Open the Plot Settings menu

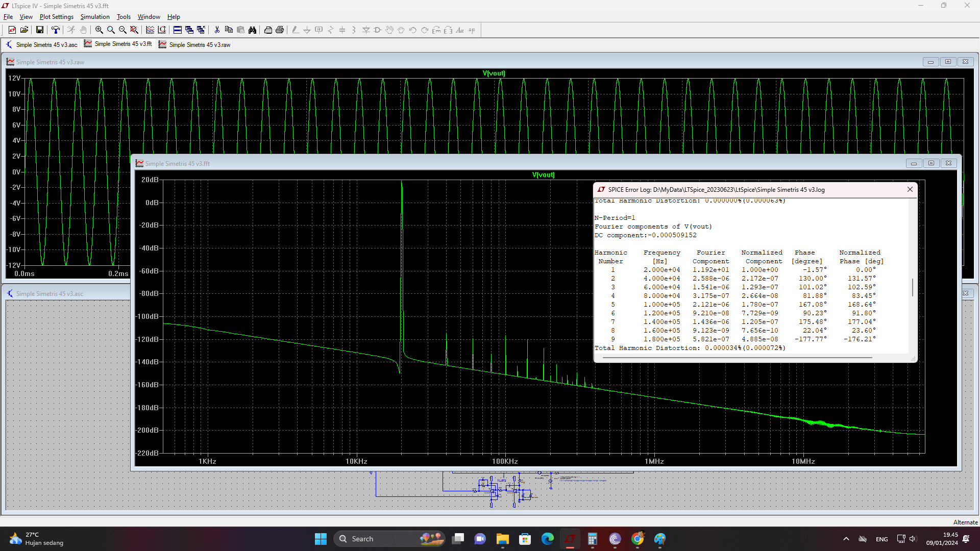pos(57,17)
